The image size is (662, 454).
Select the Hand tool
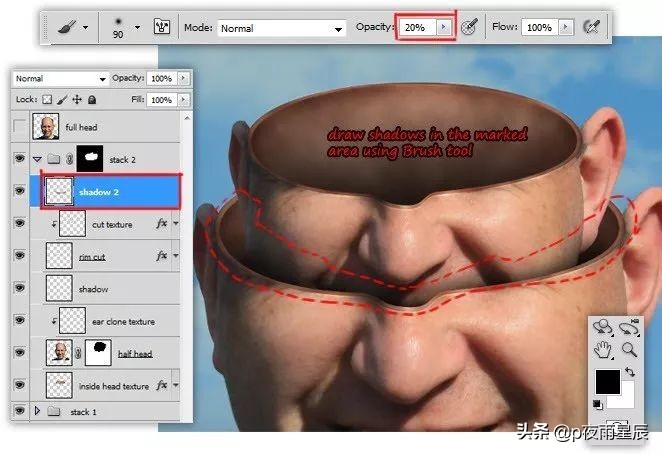click(x=602, y=351)
